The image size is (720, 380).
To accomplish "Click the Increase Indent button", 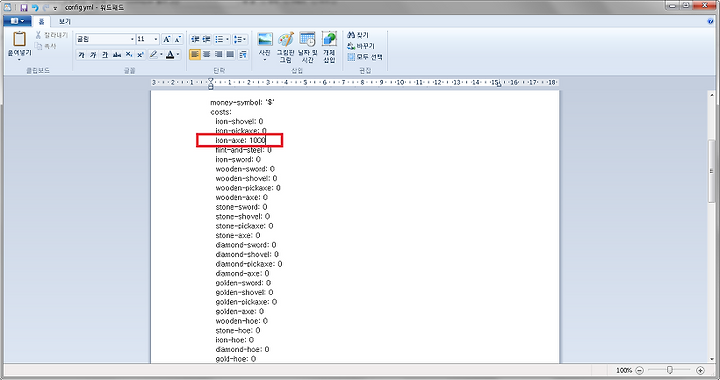I will 207,39.
